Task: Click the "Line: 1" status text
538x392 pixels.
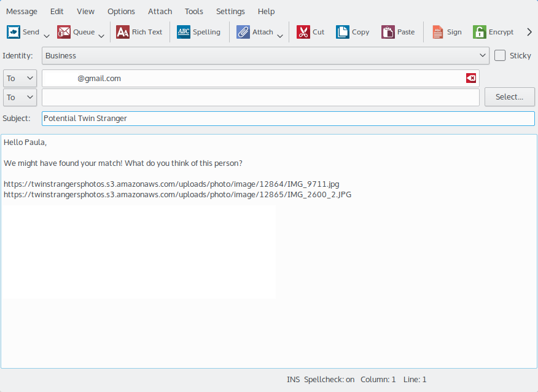Action: (x=415, y=379)
